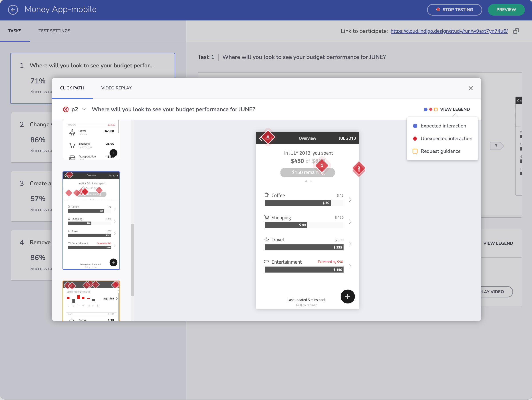Click the Expected interaction legend dot
The width and height of the screenshot is (532, 400).
[x=415, y=126]
